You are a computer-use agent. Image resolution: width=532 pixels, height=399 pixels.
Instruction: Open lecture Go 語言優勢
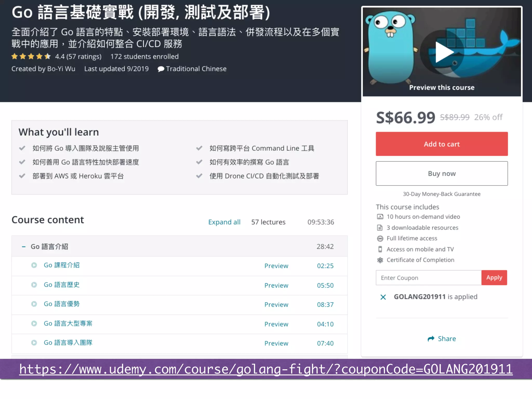pyautogui.click(x=62, y=304)
